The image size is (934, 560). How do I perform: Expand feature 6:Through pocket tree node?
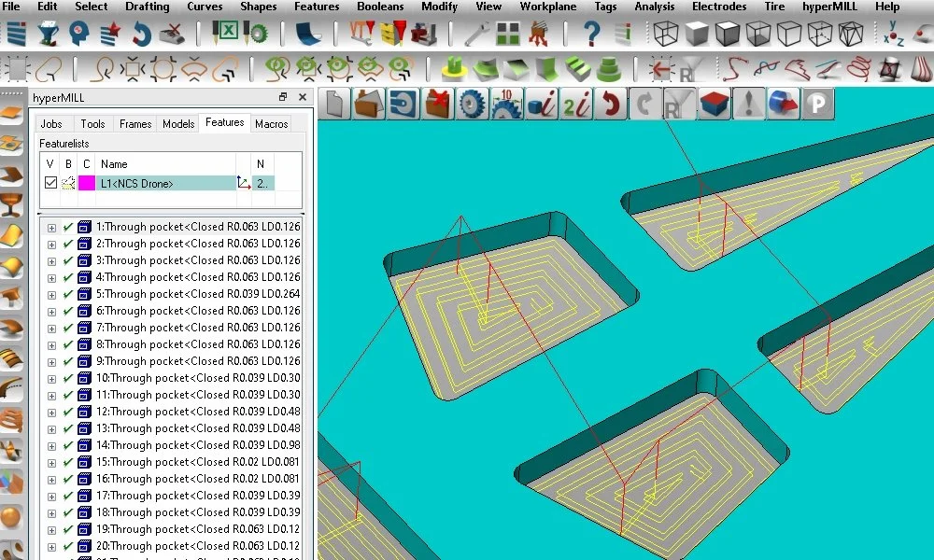point(51,312)
